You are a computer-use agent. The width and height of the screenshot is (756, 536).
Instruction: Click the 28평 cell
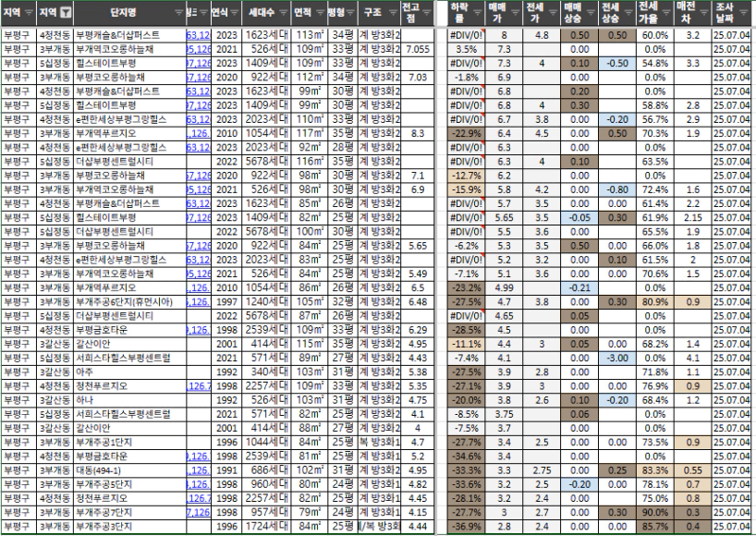[343, 148]
